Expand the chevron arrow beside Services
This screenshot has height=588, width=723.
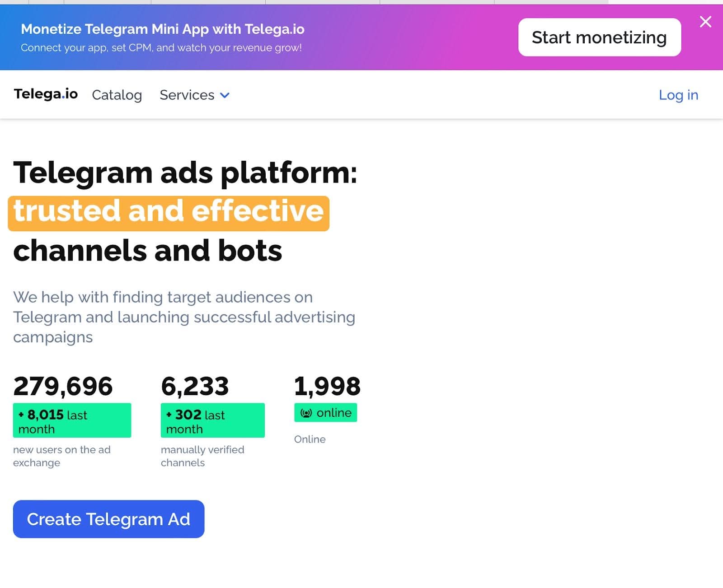pos(225,95)
